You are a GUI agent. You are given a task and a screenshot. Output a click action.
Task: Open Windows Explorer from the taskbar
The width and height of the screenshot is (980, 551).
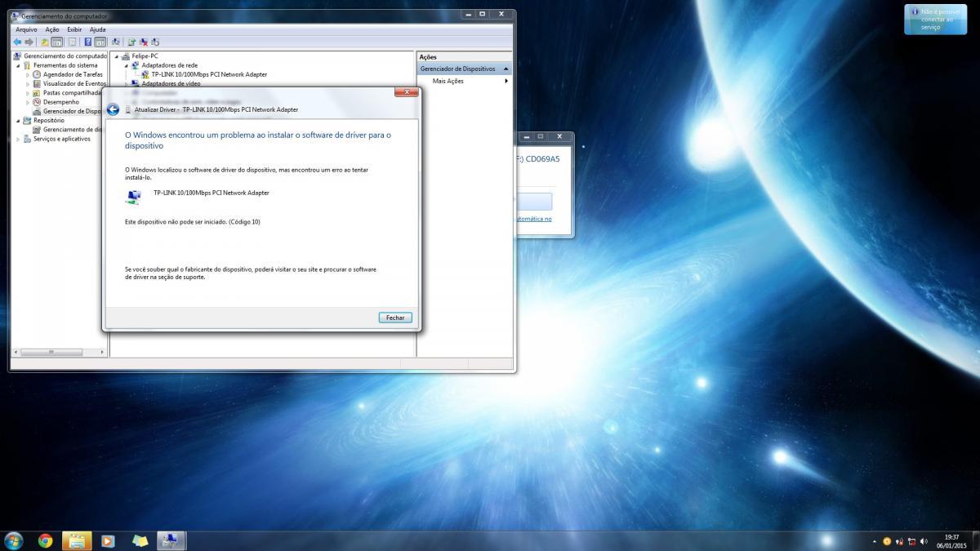tap(77, 540)
